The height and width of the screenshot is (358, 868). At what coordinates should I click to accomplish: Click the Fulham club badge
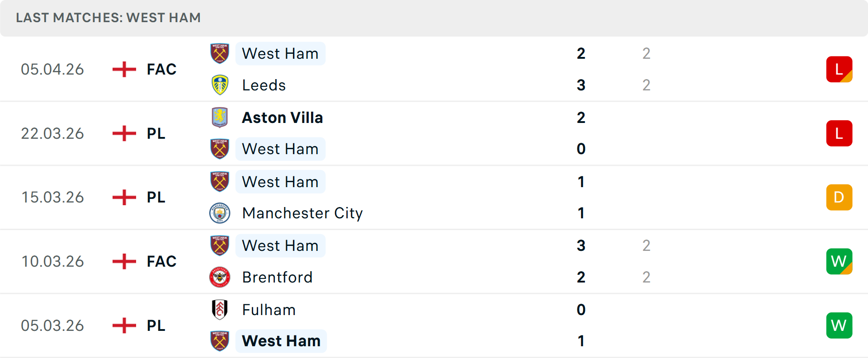[x=219, y=310]
